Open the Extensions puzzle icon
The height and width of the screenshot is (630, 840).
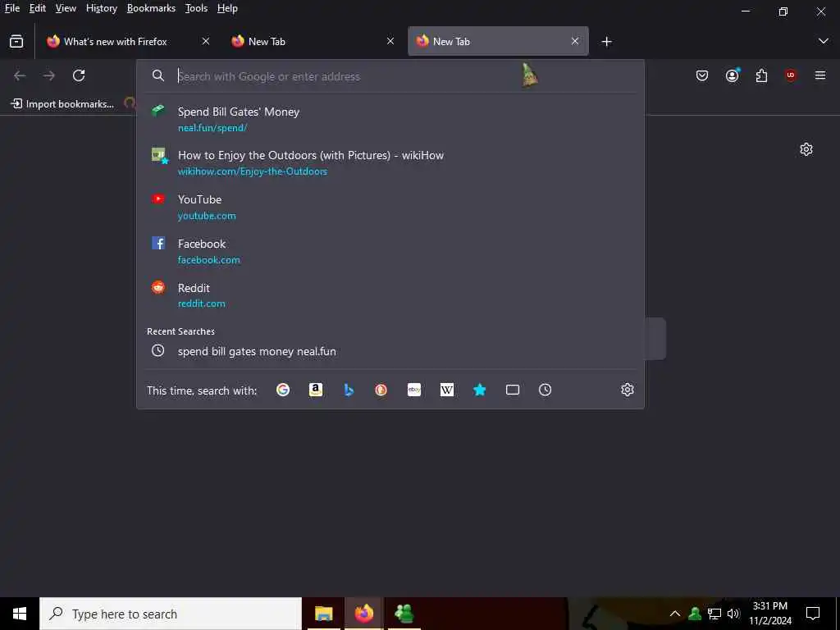[761, 75]
